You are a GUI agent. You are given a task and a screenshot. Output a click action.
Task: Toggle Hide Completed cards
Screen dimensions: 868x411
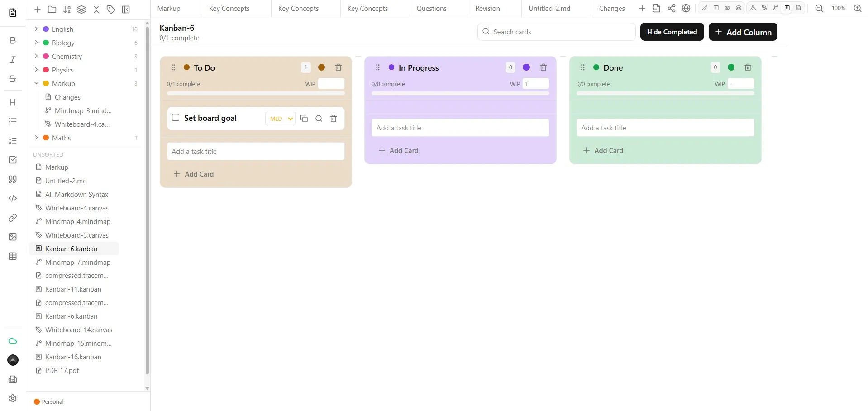pyautogui.click(x=672, y=32)
